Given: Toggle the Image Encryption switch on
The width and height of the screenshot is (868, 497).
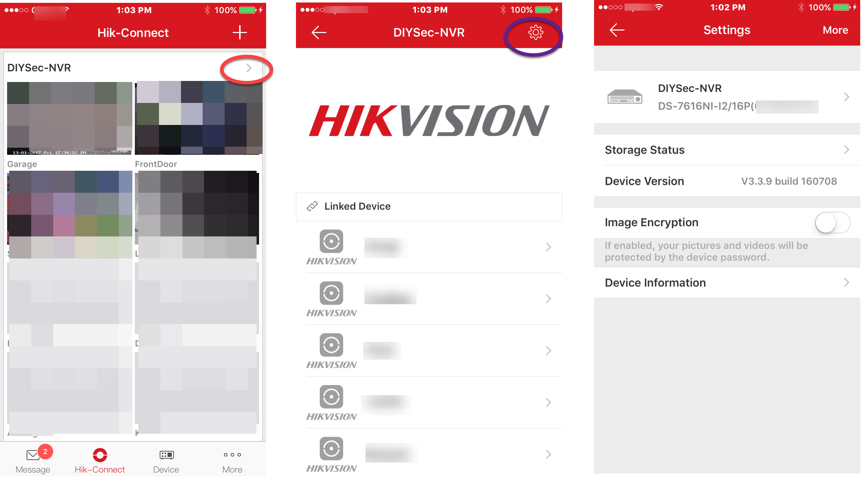Looking at the screenshot, I should (x=833, y=222).
